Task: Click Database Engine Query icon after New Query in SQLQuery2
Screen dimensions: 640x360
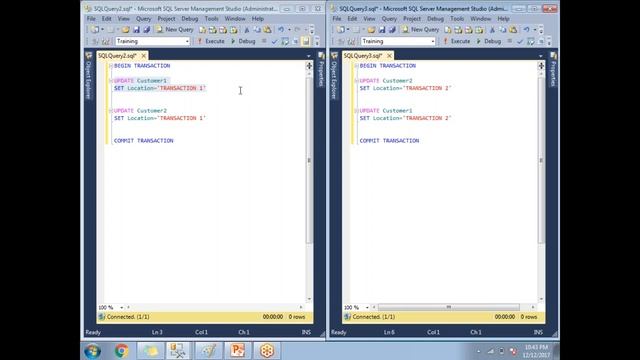Action: click(202, 30)
